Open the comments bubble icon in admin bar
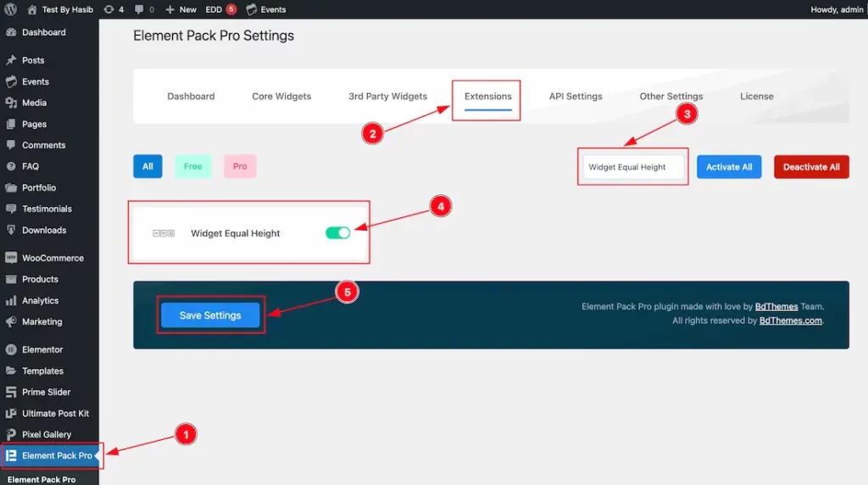 pyautogui.click(x=139, y=9)
